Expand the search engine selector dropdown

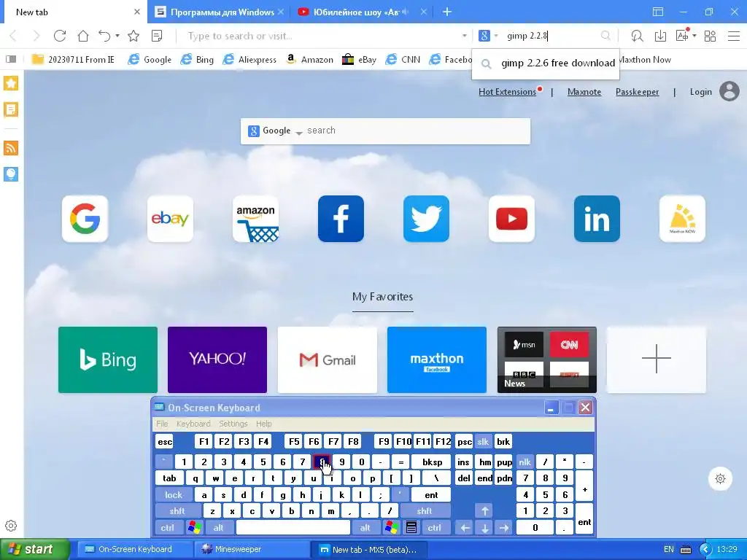pyautogui.click(x=496, y=36)
